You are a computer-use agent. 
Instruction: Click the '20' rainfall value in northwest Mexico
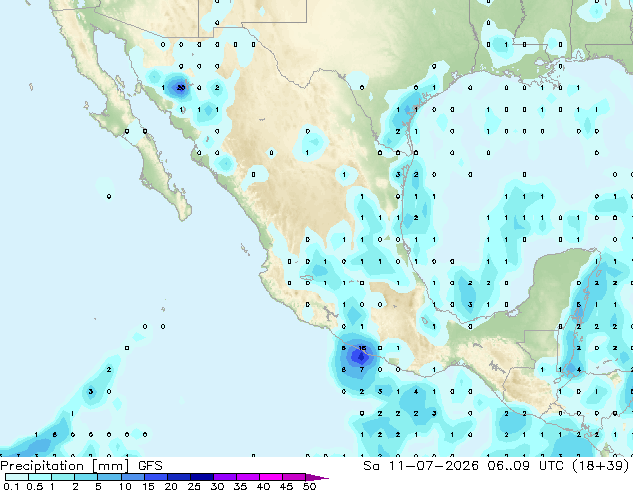181,88
